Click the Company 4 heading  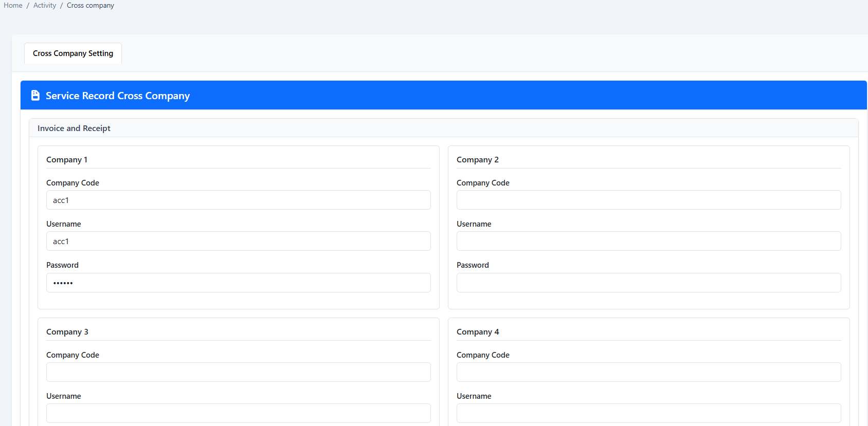(x=478, y=332)
